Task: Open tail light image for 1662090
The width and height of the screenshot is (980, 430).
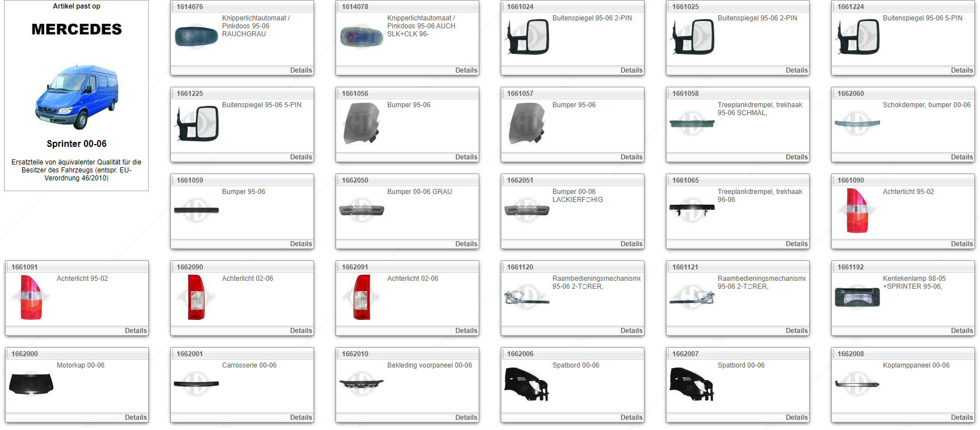Action: [x=196, y=297]
